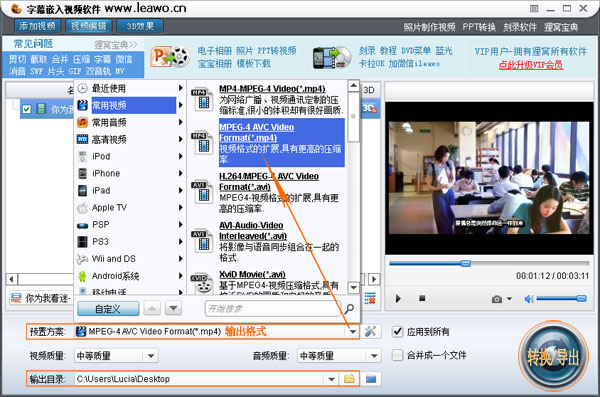This screenshot has height=397, width=600.
Task: Toggle the 应用到所有 checkbox
Action: tap(398, 332)
